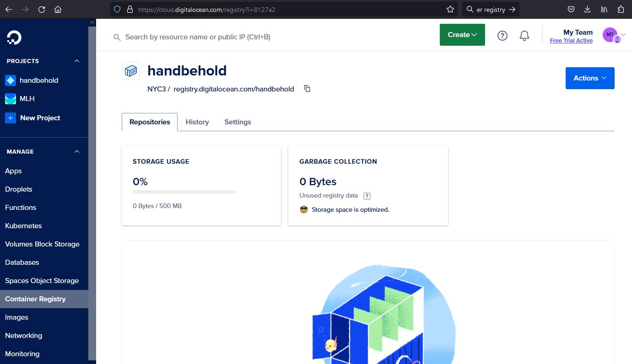This screenshot has height=364, width=632.
Task: Click the browser back arrow
Action: coord(9,9)
